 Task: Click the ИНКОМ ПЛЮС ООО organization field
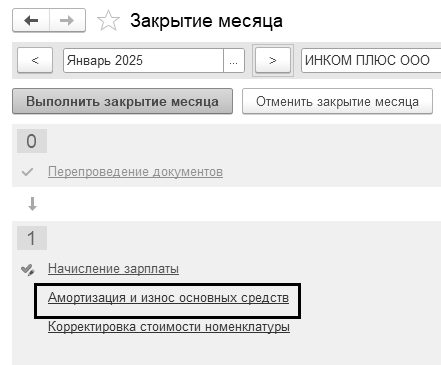[x=371, y=60]
